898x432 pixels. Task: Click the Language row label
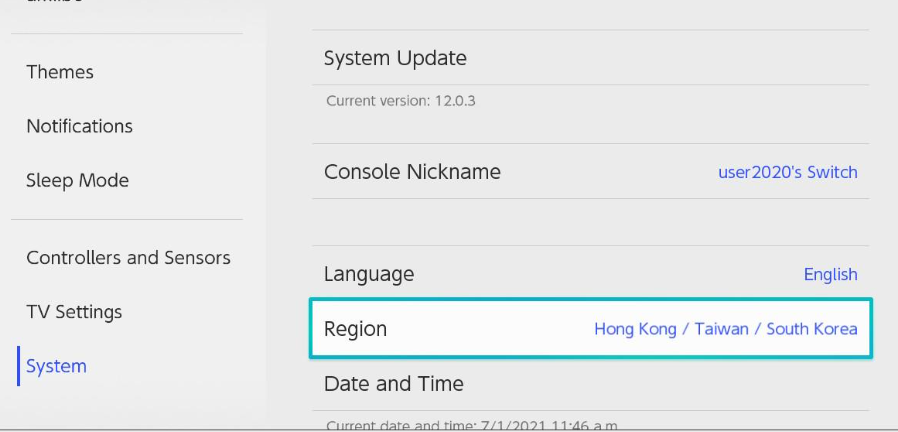click(369, 274)
